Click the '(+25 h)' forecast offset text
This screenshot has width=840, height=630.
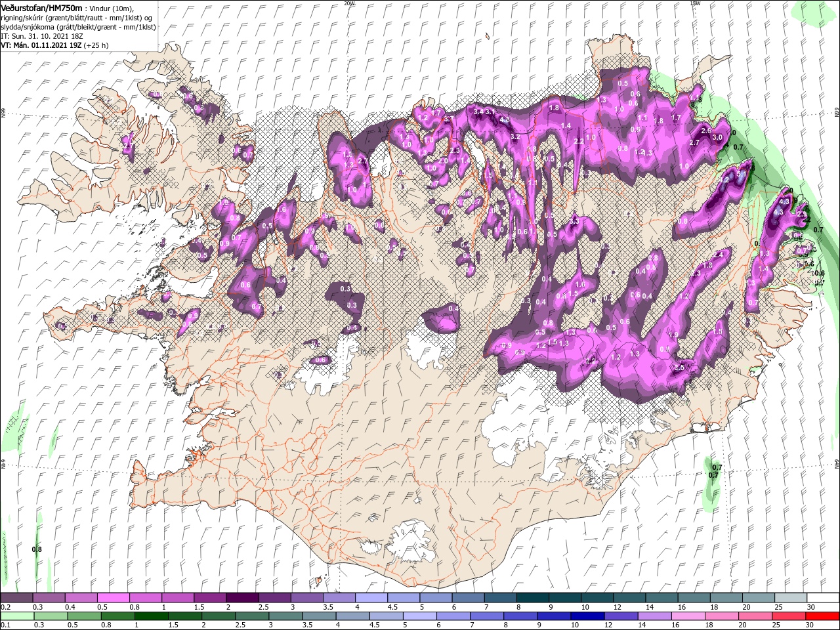tap(96, 46)
